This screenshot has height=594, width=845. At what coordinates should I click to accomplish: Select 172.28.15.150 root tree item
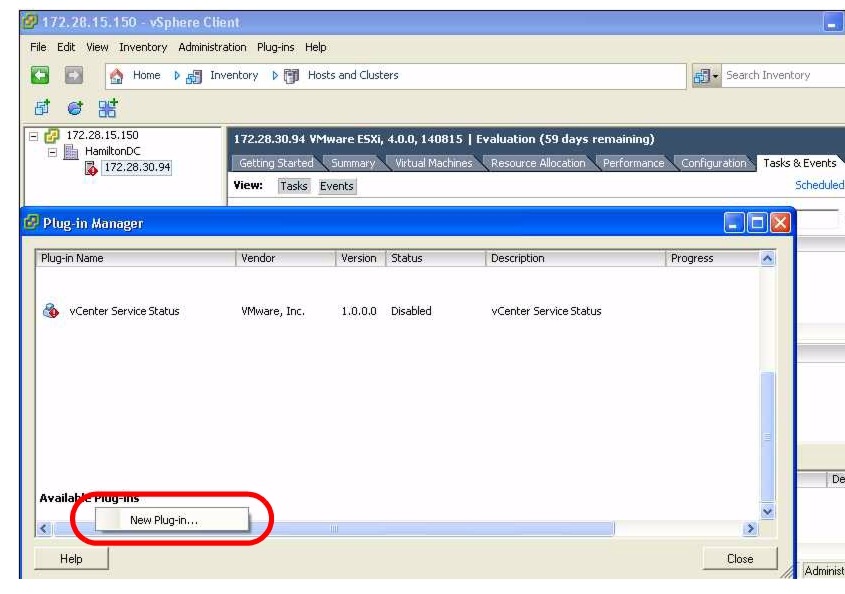(102, 135)
